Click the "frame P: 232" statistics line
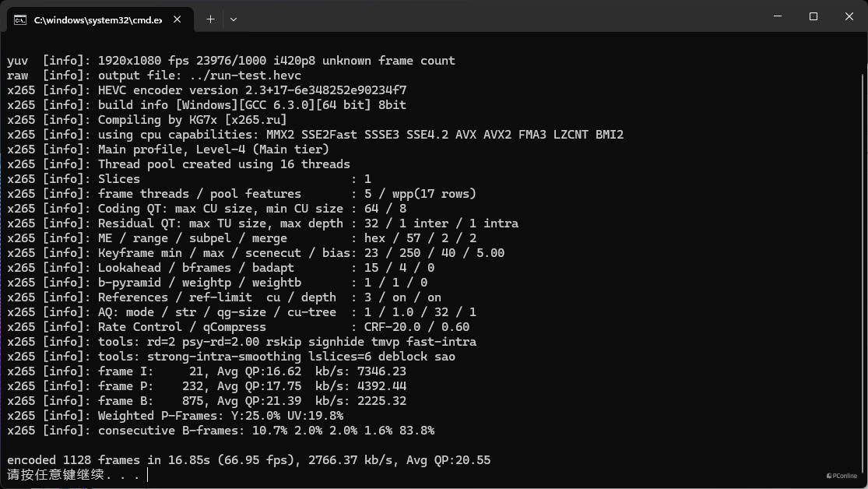The width and height of the screenshot is (868, 489). pyautogui.click(x=206, y=386)
